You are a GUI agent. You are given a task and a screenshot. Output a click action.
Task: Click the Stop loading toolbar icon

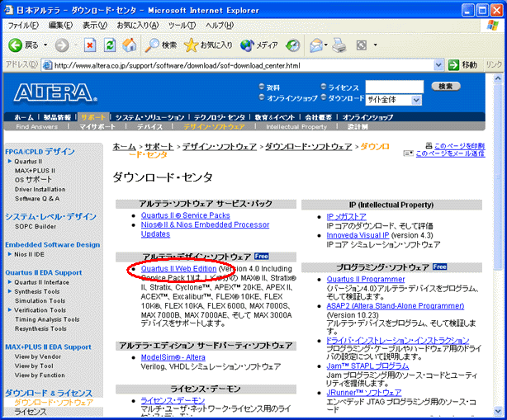89,45
